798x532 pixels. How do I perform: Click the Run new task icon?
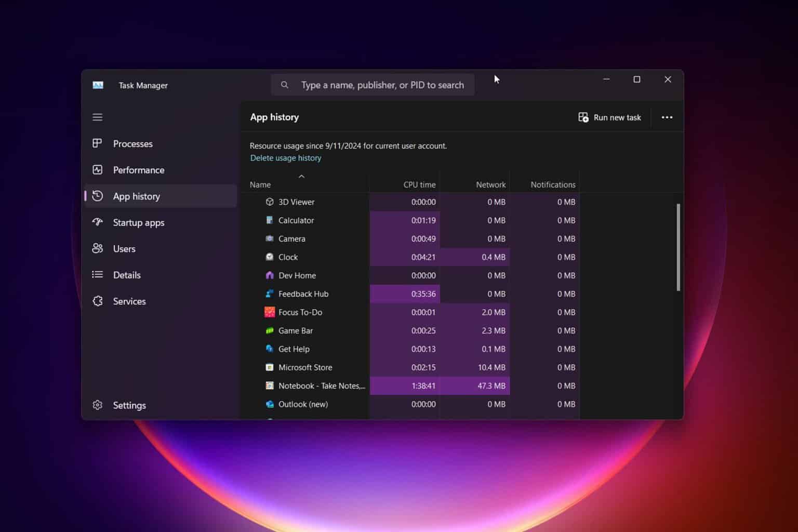click(x=583, y=117)
